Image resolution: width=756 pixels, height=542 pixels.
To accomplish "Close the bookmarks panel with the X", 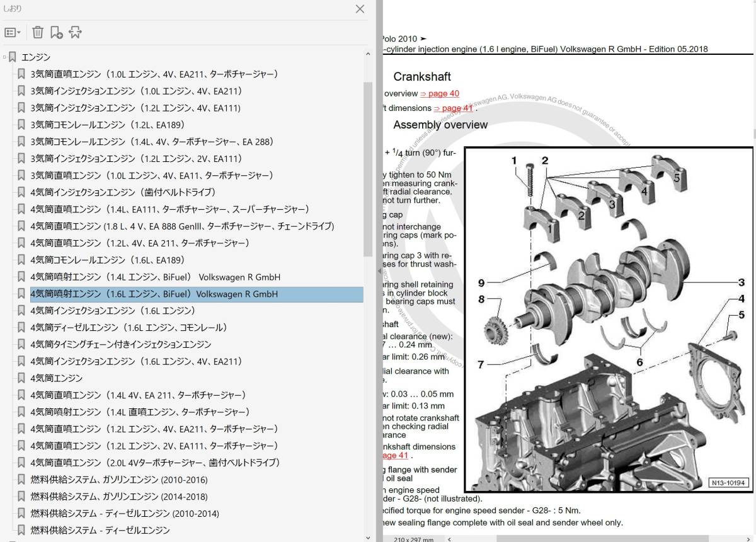I will click(360, 9).
